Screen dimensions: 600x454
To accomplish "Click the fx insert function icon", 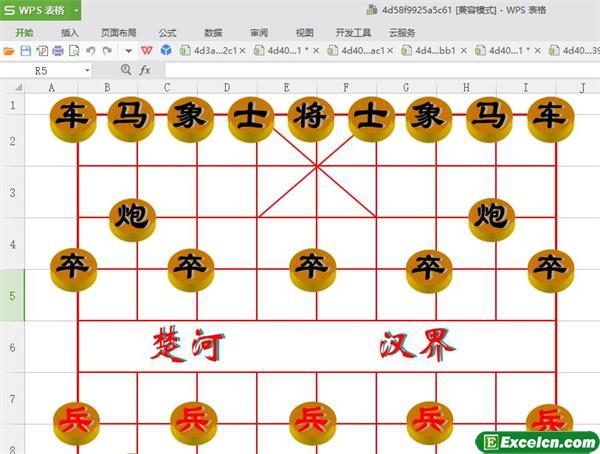I will pos(145,70).
